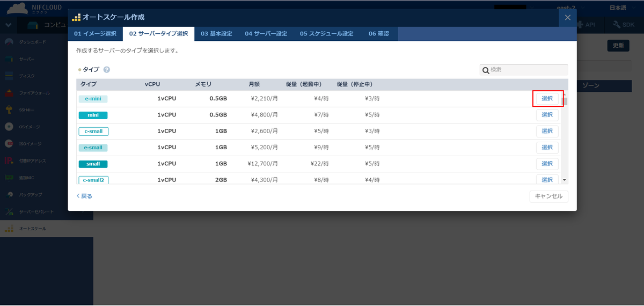Click the タイプ column header
This screenshot has width=644, height=306.
tap(89, 84)
